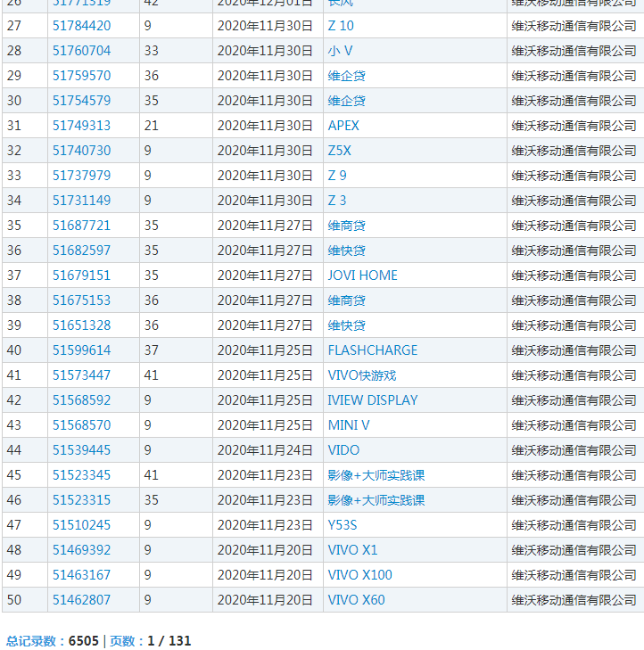
Task: Select row number 42 cell
Action: pyautogui.click(x=25, y=400)
